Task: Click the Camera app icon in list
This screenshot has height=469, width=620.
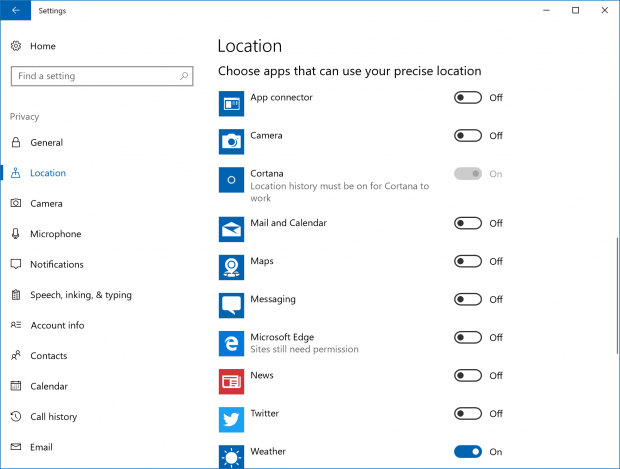Action: [x=231, y=142]
